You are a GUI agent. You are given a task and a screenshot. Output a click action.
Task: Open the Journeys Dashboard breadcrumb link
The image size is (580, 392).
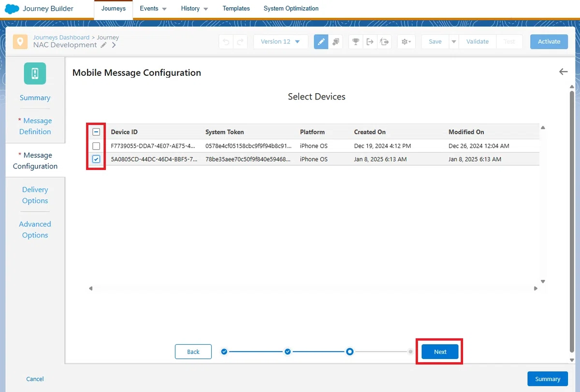pyautogui.click(x=61, y=37)
